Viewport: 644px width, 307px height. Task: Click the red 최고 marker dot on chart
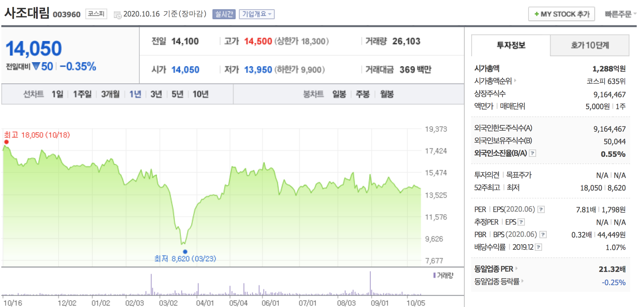click(6, 142)
